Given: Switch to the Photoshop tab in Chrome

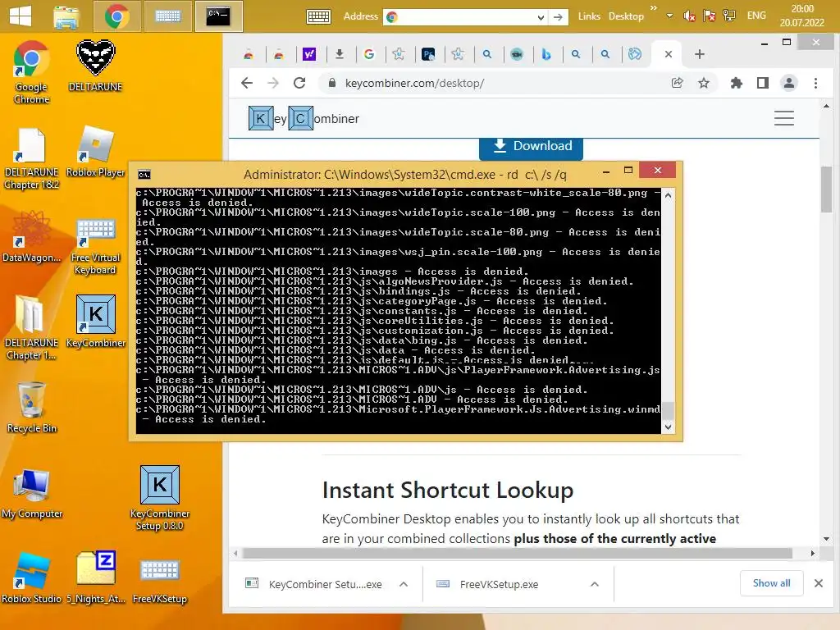Looking at the screenshot, I should pyautogui.click(x=428, y=54).
